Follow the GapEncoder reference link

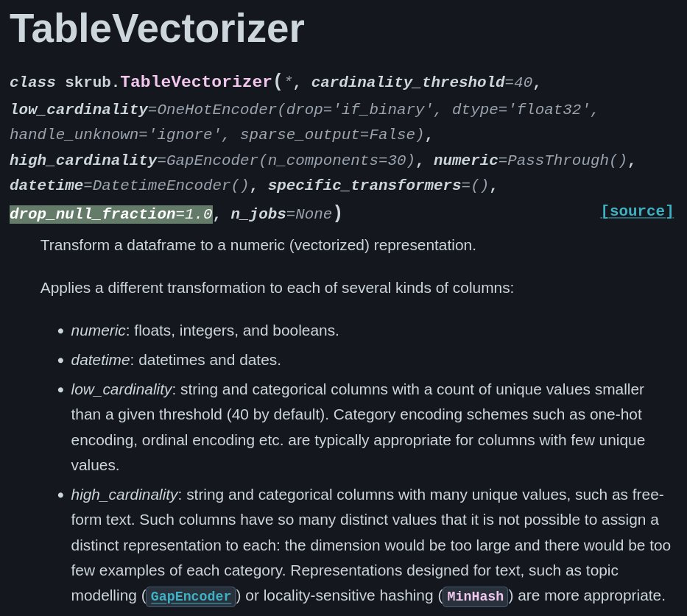191,596
